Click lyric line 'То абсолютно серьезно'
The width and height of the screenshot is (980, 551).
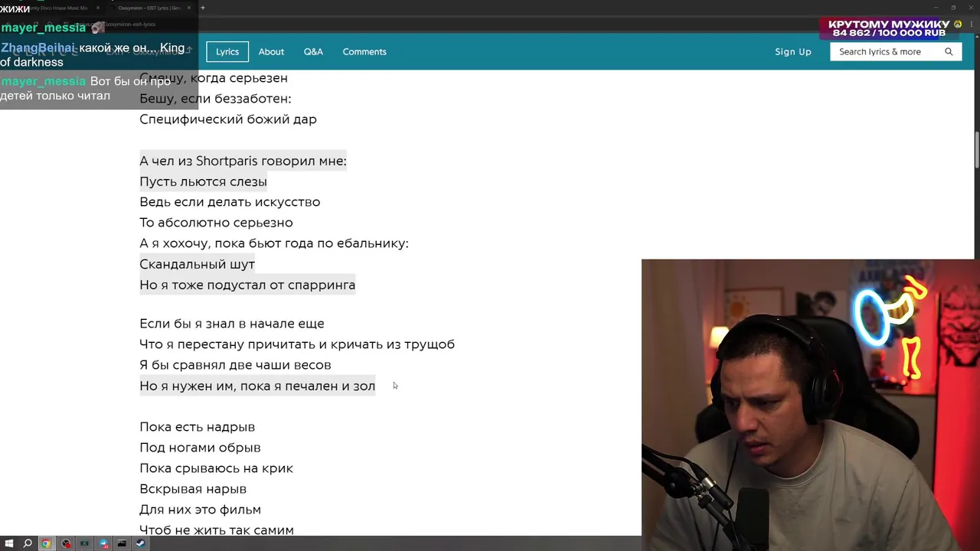coord(216,223)
